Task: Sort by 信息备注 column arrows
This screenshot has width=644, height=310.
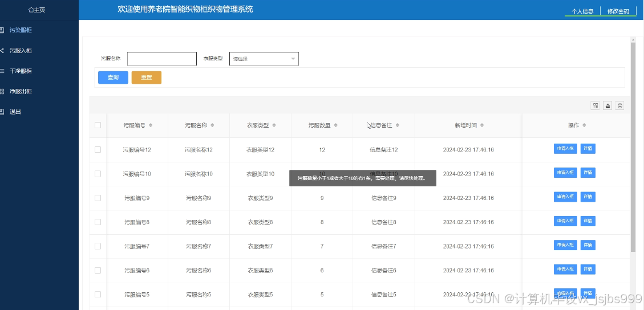Action: 397,125
